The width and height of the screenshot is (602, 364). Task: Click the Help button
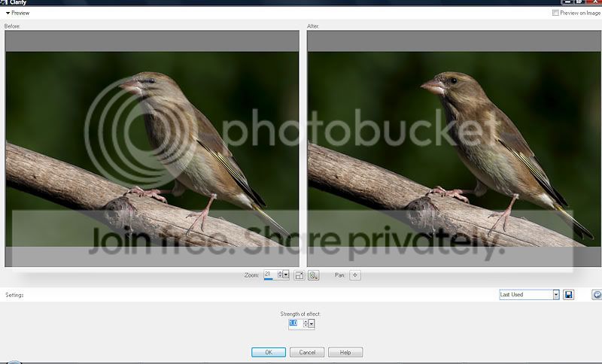pos(345,352)
